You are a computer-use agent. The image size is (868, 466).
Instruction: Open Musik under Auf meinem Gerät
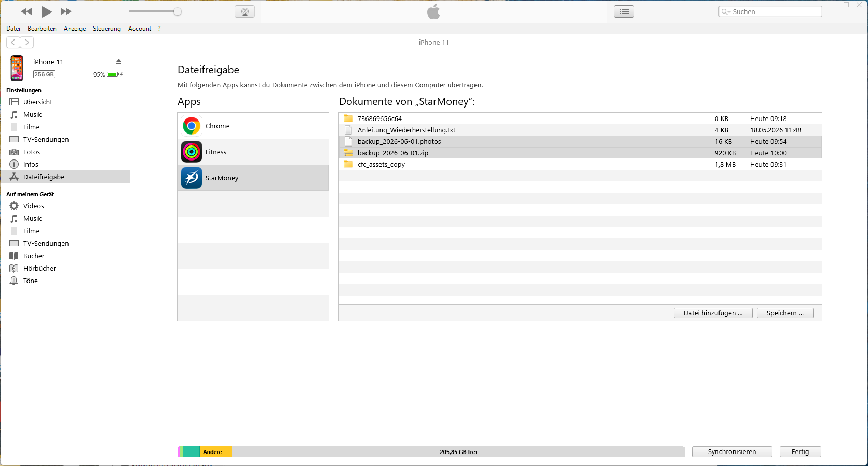click(65, 218)
